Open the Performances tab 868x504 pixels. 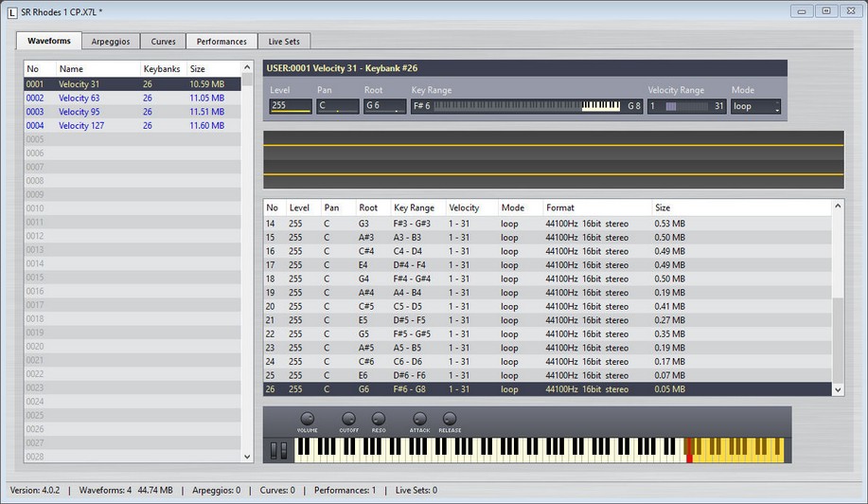pos(221,41)
